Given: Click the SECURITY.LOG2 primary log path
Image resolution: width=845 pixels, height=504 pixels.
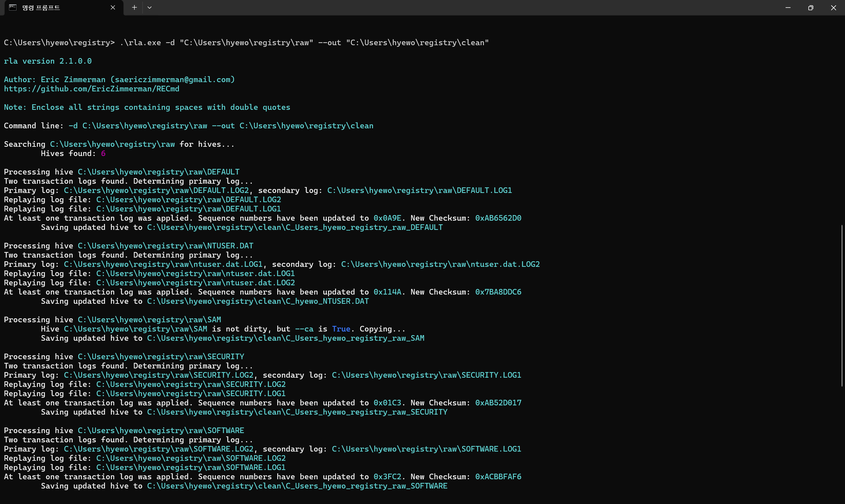Looking at the screenshot, I should click(x=158, y=375).
